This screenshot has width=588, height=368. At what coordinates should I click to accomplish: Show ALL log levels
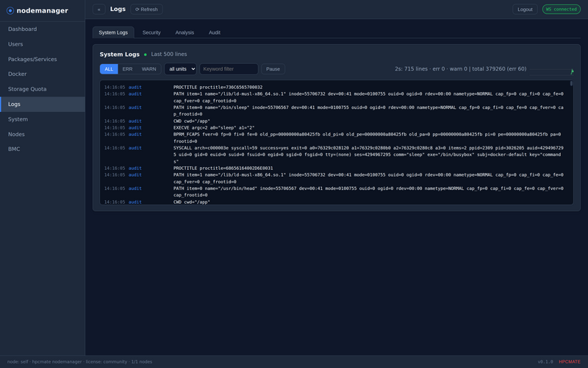pos(109,69)
